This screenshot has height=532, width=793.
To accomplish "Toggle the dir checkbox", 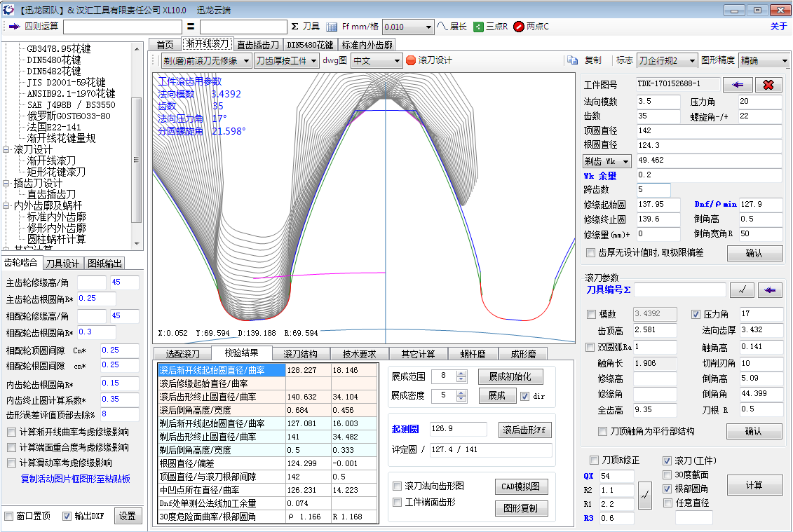I will pos(525,397).
